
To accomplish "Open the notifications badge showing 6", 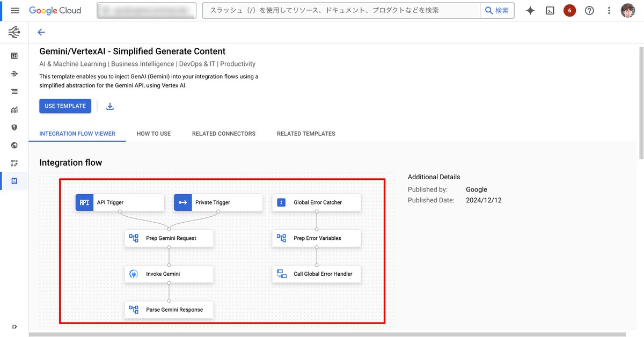I will pyautogui.click(x=569, y=10).
